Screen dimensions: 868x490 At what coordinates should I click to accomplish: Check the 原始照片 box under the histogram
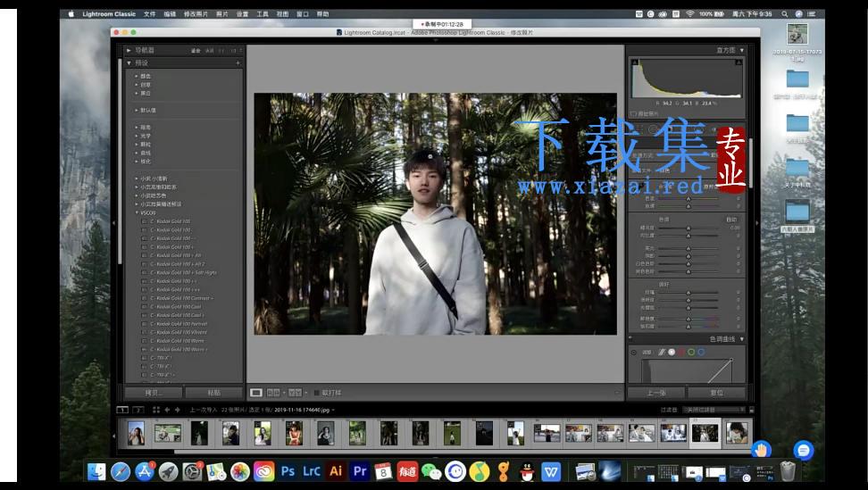[634, 113]
